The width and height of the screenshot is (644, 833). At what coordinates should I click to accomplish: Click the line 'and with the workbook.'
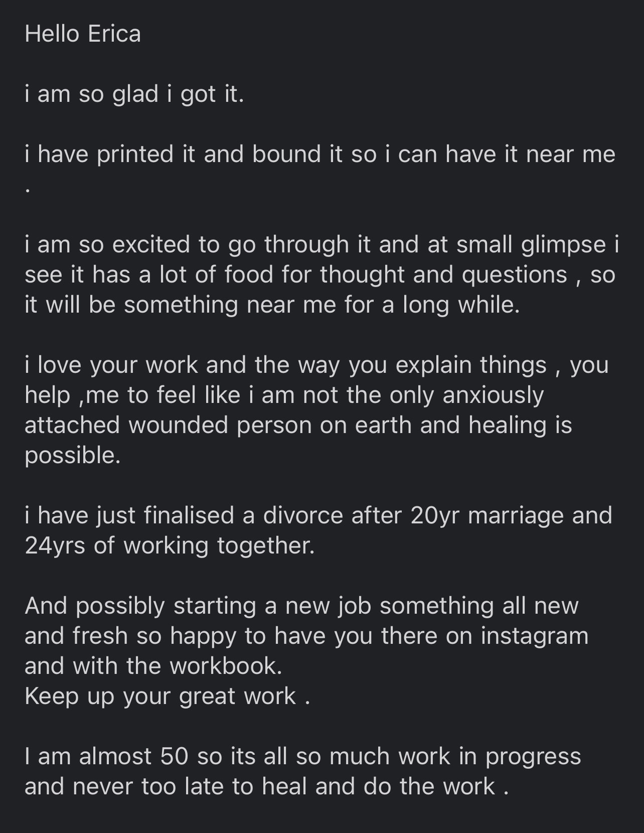click(x=153, y=666)
